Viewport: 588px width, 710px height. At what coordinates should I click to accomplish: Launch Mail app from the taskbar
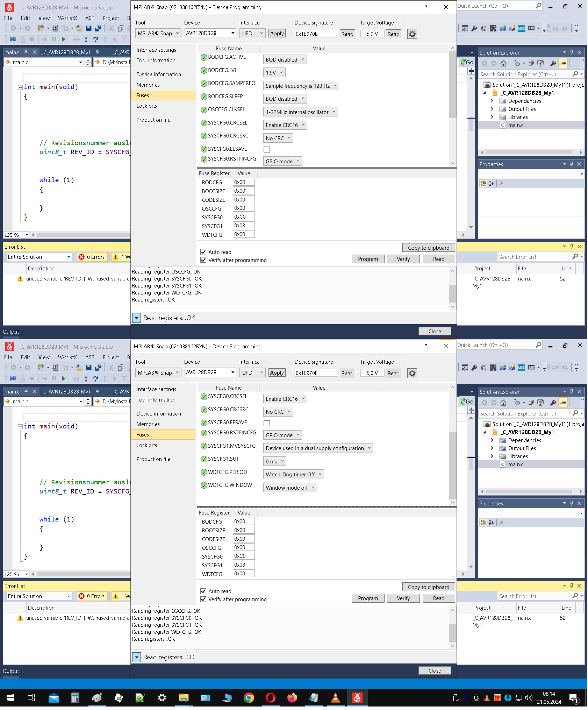[53, 698]
